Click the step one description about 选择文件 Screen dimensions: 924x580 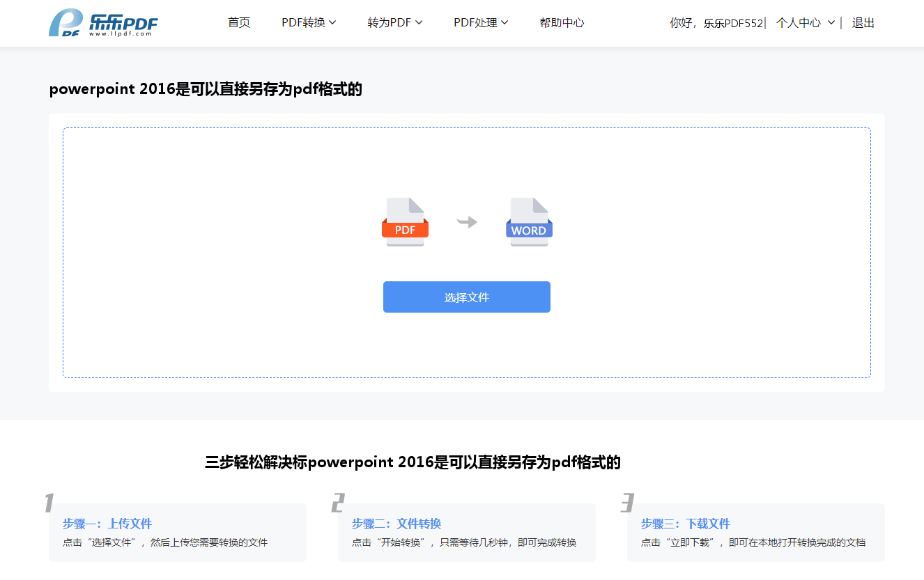(165, 542)
